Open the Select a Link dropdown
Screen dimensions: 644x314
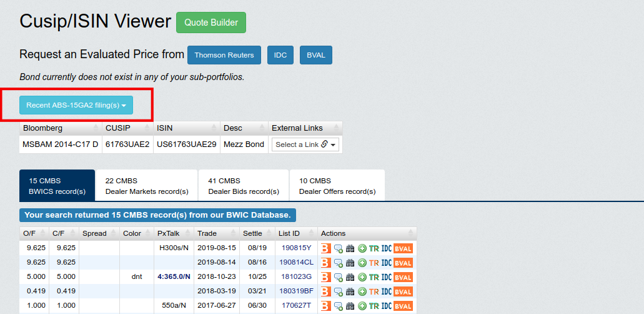click(x=305, y=144)
